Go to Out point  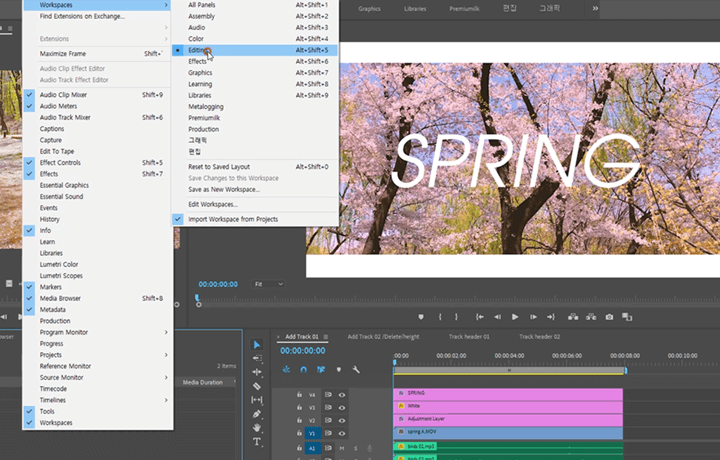tap(551, 317)
